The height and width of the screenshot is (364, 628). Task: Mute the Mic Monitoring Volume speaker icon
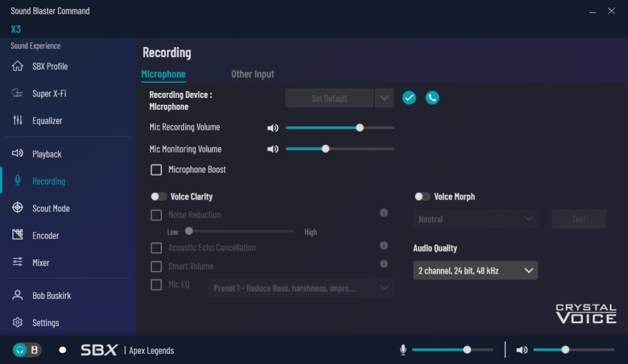(x=273, y=149)
